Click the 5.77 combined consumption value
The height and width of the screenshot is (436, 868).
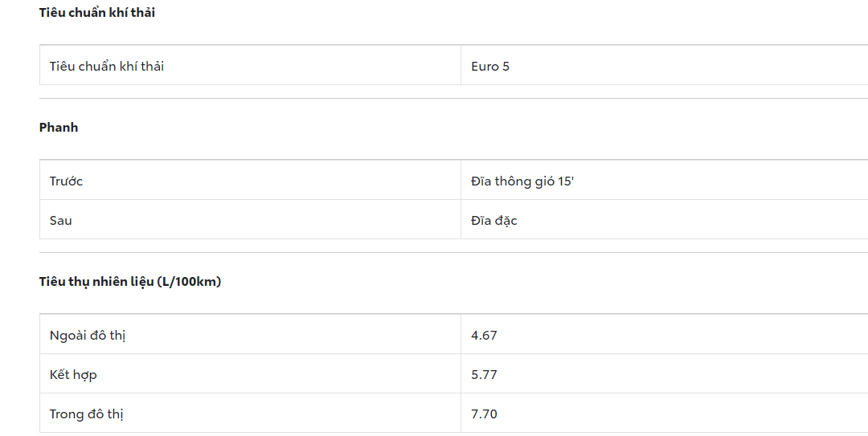pyautogui.click(x=484, y=375)
